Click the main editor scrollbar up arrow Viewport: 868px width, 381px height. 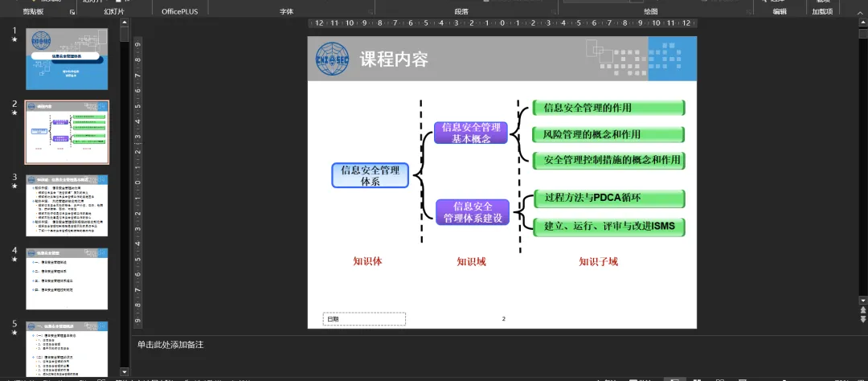click(862, 22)
